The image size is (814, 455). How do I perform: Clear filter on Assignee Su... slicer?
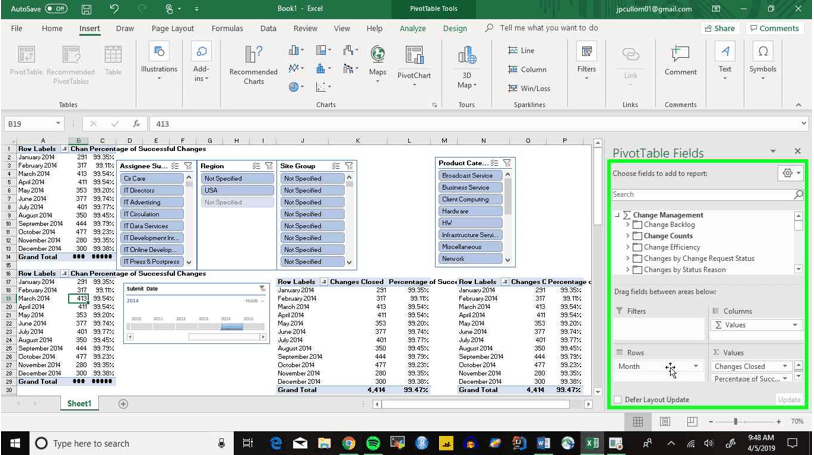[x=188, y=166]
